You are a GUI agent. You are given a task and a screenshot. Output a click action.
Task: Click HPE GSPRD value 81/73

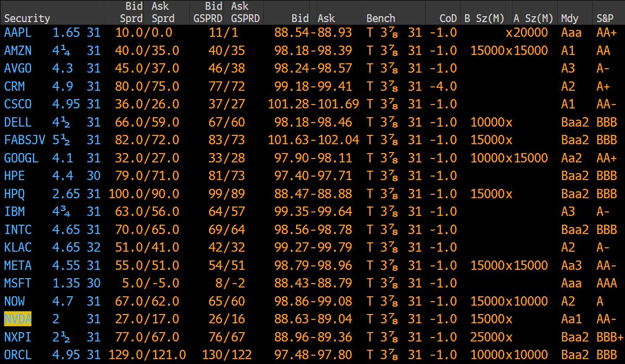(x=226, y=176)
